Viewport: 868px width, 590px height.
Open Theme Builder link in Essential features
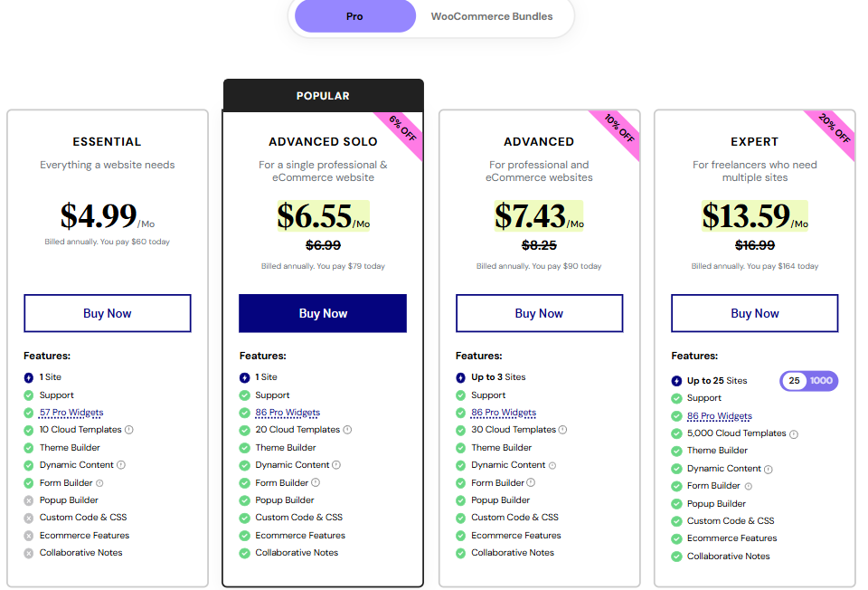pos(70,447)
